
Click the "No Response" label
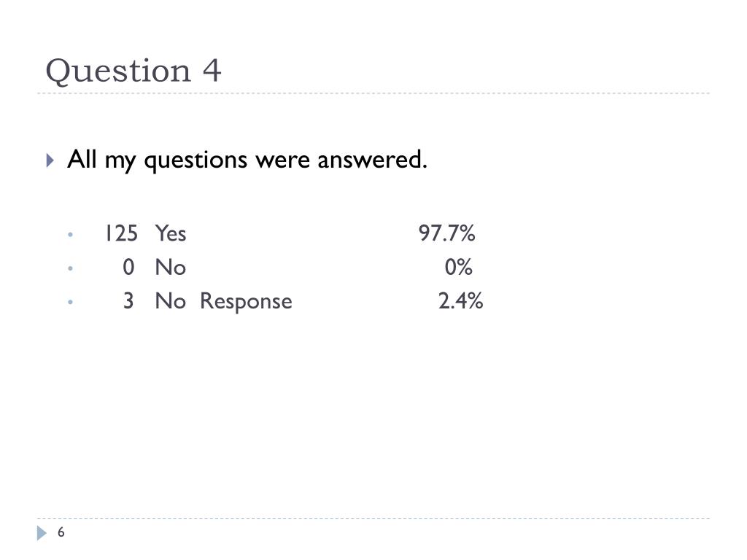pos(224,301)
